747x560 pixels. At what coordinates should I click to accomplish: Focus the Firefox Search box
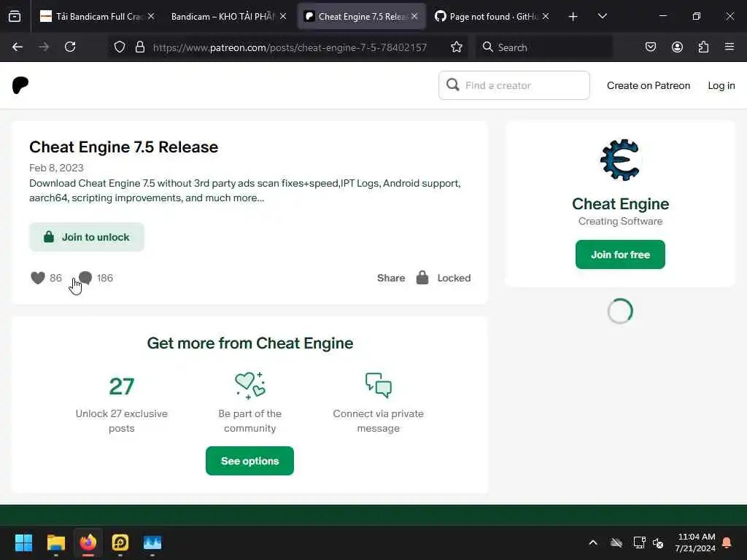pos(544,47)
